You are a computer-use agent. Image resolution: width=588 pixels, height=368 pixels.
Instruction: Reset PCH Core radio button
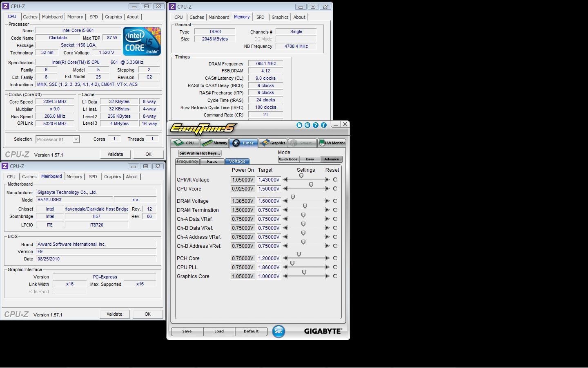(x=335, y=258)
